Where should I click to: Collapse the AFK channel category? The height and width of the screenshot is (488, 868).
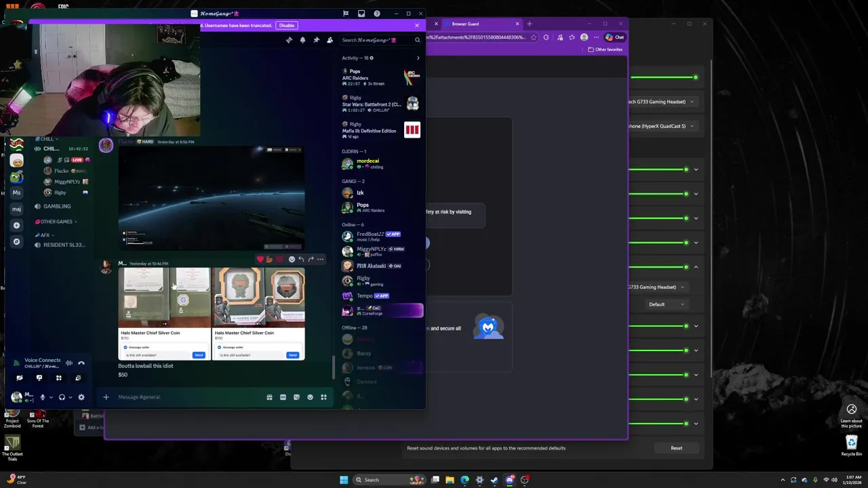tap(44, 235)
